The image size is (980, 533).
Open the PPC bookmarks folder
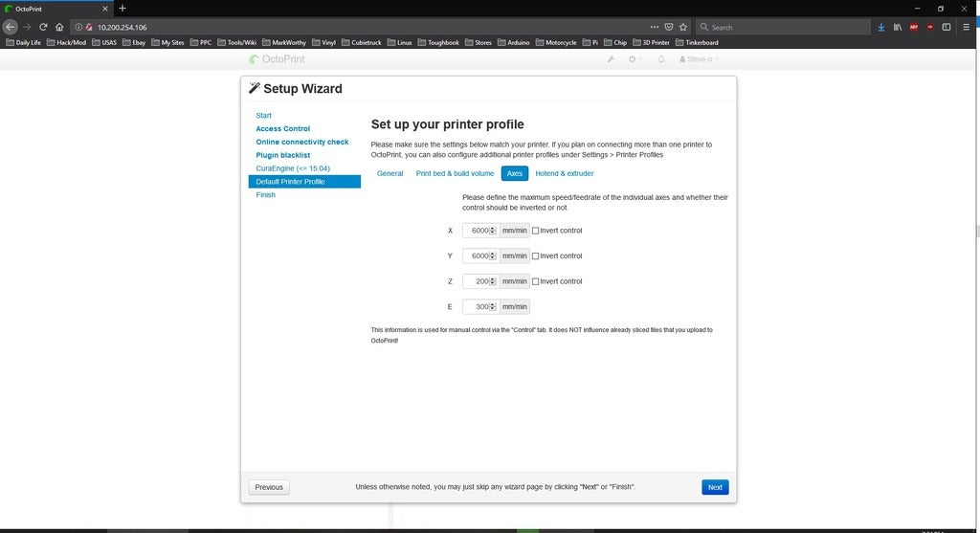click(201, 42)
